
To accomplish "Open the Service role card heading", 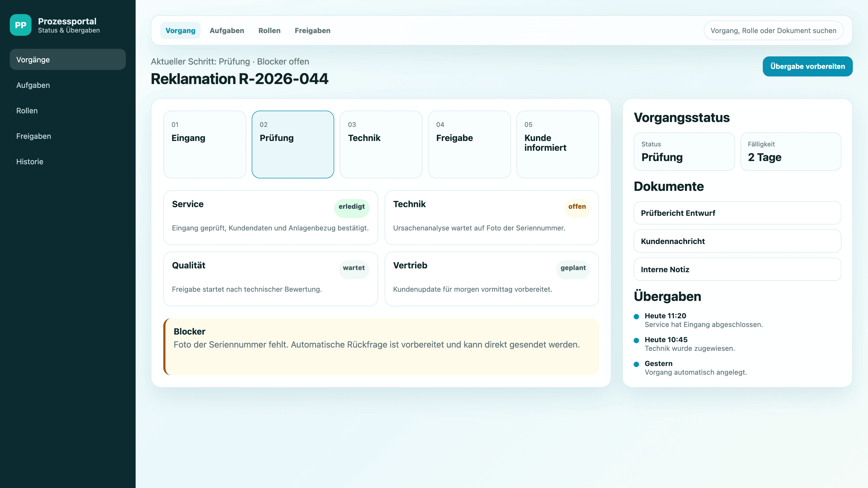I will click(188, 204).
